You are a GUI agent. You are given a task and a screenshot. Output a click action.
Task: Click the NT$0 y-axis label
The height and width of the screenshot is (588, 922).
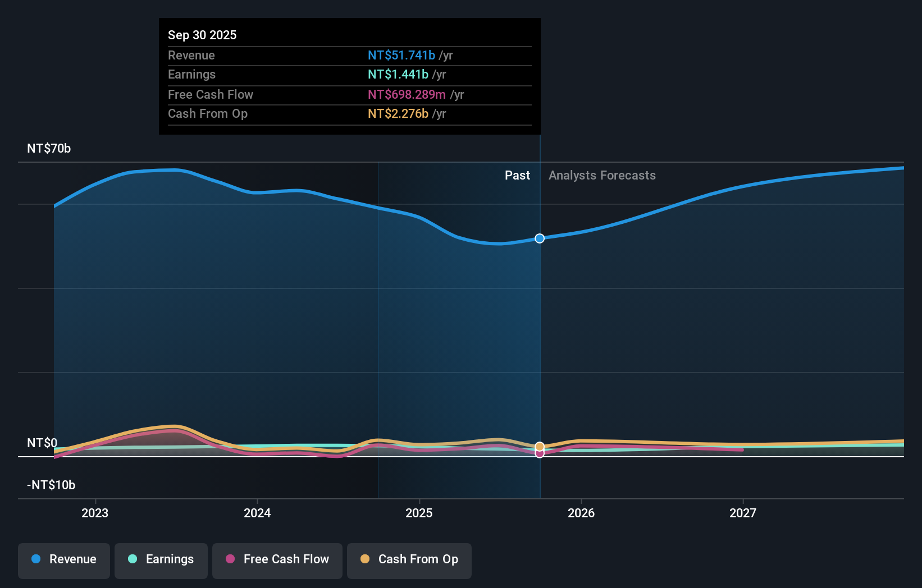pos(42,443)
